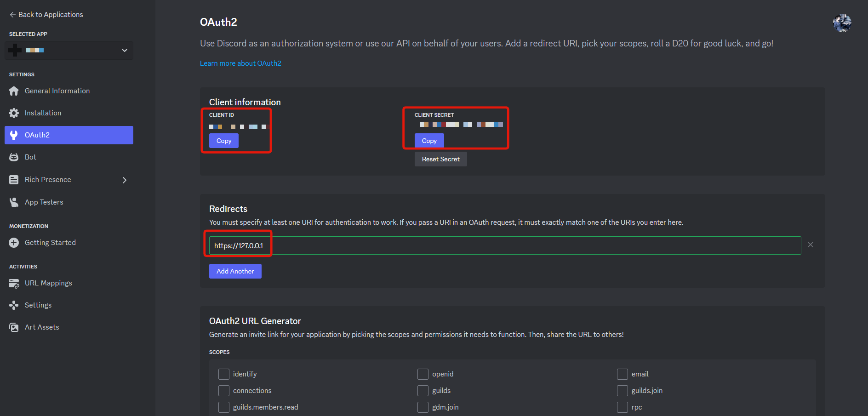Remove the https://127.0.0.1 redirect URI
Screen dimensions: 868x416
point(811,245)
